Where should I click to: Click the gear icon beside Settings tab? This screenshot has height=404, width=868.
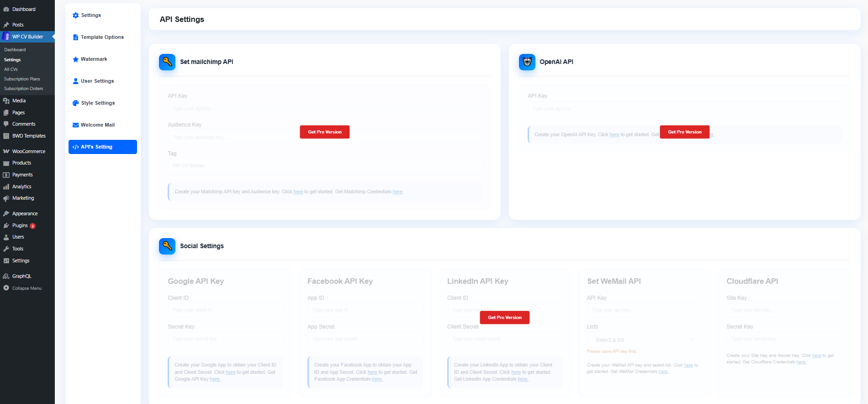coord(76,15)
